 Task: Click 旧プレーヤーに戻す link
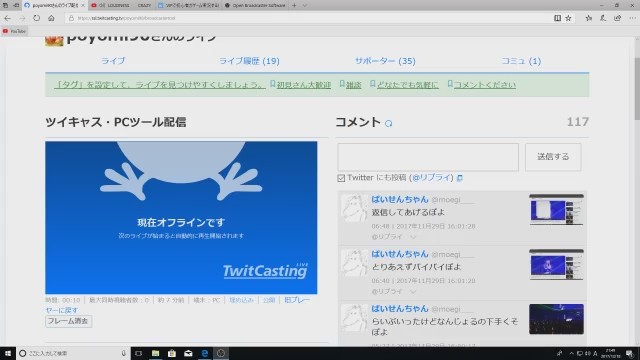tap(297, 300)
